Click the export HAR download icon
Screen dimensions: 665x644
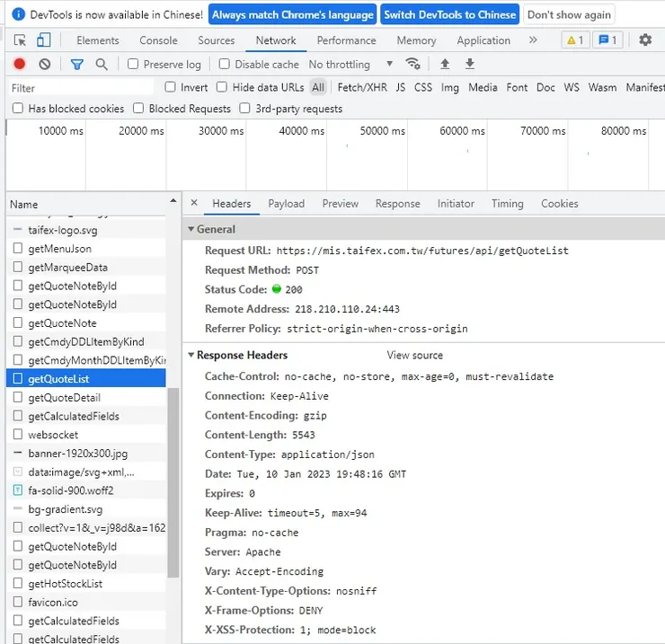click(x=469, y=65)
